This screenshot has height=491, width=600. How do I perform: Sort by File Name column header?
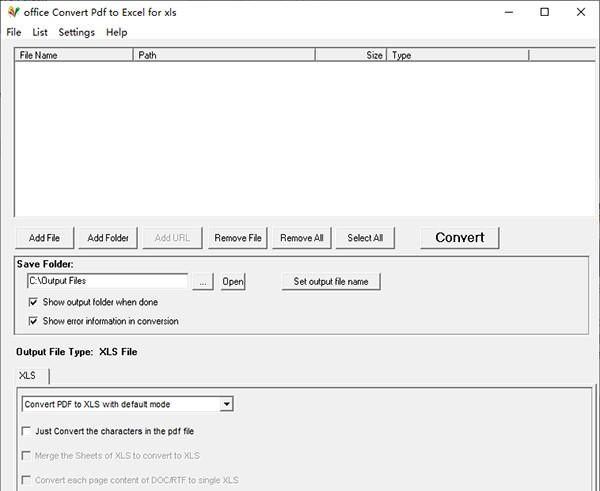(73, 55)
